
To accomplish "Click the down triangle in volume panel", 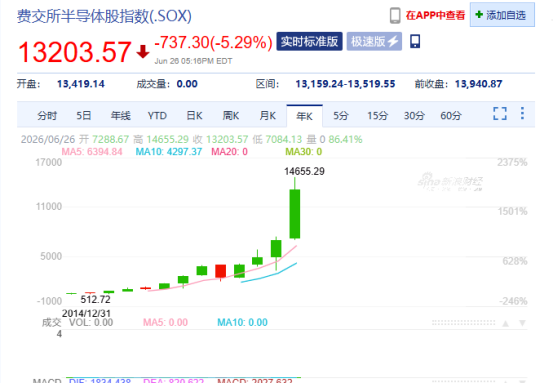I will (x=522, y=323).
